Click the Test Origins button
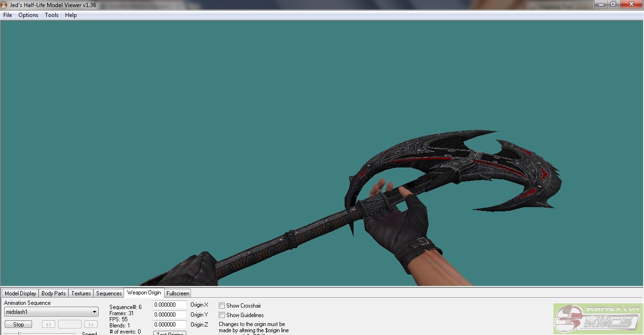 click(170, 333)
